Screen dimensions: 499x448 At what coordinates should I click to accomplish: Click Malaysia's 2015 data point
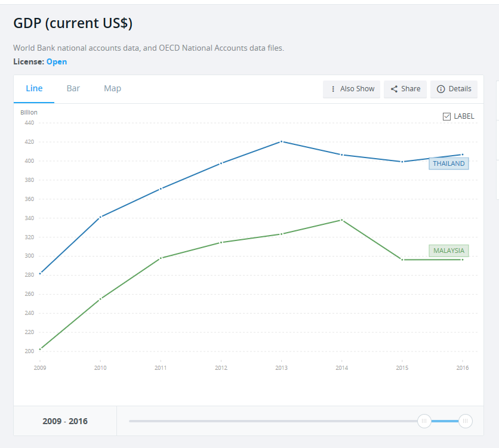coord(402,259)
